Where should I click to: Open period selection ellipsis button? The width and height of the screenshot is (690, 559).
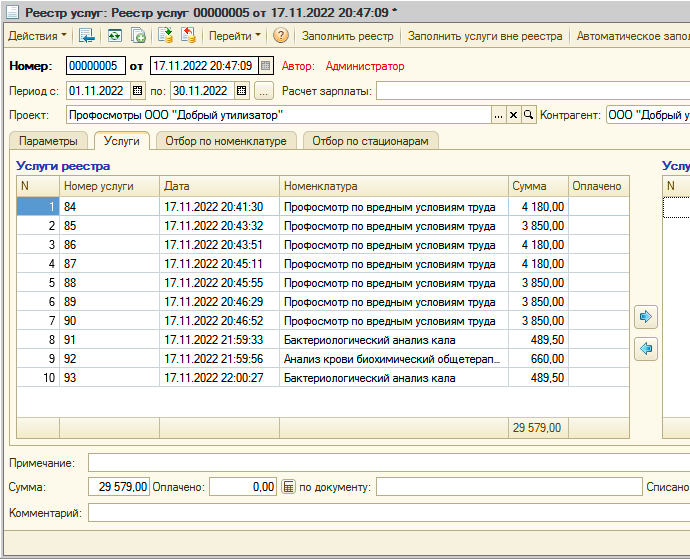(x=263, y=91)
